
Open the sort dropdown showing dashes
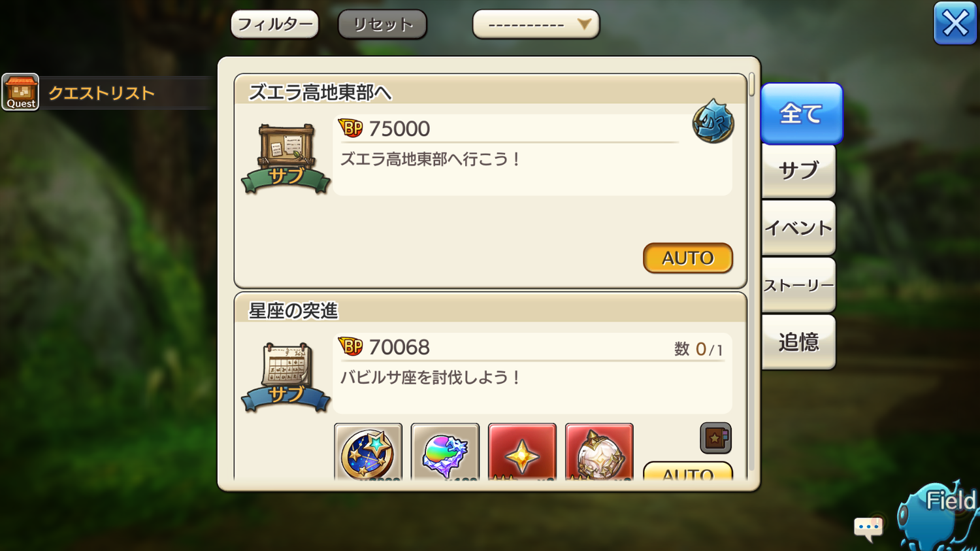click(536, 24)
